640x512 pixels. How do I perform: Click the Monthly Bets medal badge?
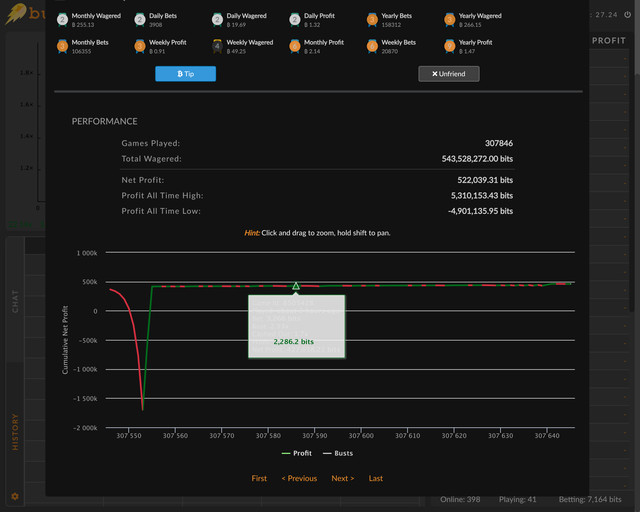[x=62, y=46]
